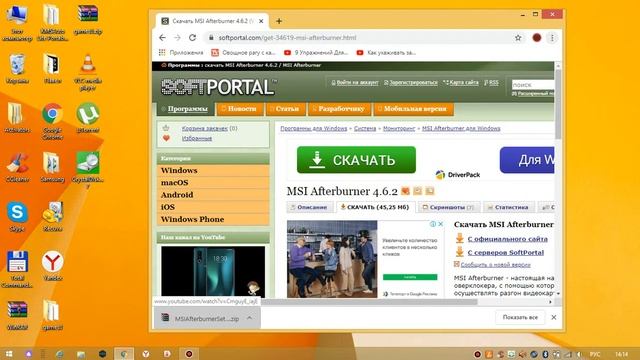The image size is (640, 360).
Task: Click the Система breadcrumb link
Action: pyautogui.click(x=365, y=128)
